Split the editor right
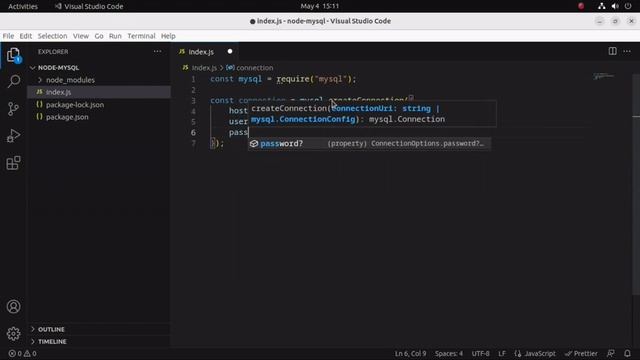The image size is (640, 360). click(612, 51)
